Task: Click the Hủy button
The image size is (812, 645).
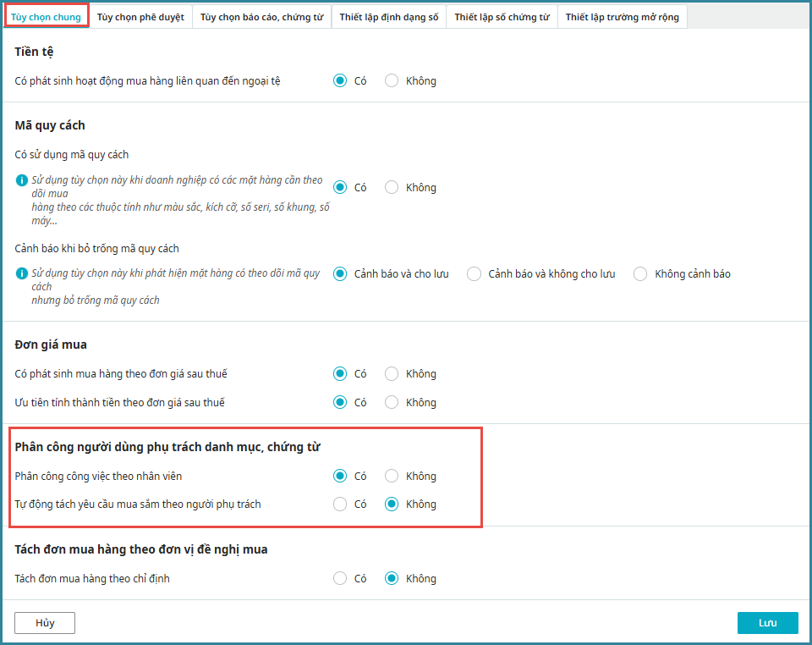Action: (x=45, y=623)
